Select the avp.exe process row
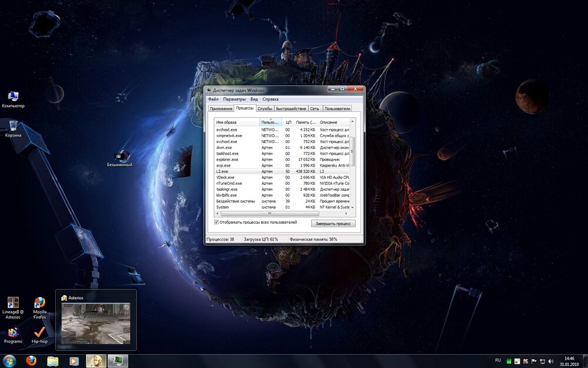The image size is (588, 368). [x=282, y=165]
